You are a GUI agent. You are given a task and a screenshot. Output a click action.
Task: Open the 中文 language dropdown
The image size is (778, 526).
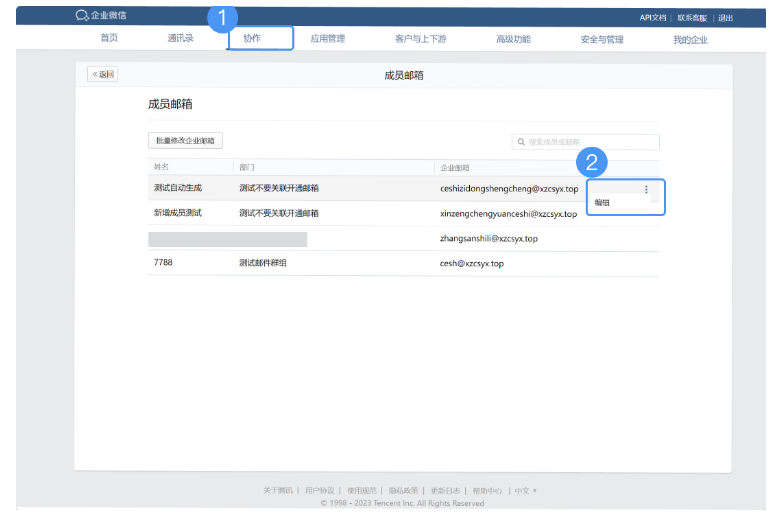(526, 490)
